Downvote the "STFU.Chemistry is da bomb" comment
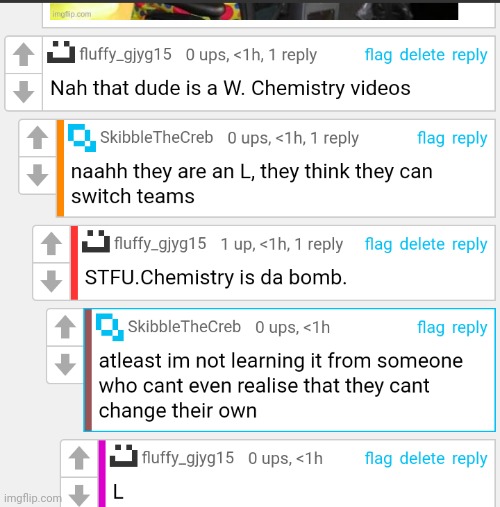 (x=51, y=281)
